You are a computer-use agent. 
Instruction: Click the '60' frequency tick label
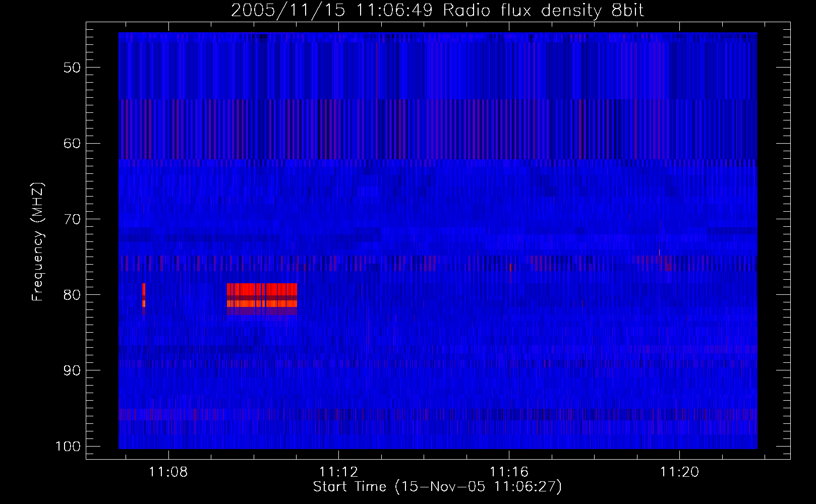click(x=72, y=143)
